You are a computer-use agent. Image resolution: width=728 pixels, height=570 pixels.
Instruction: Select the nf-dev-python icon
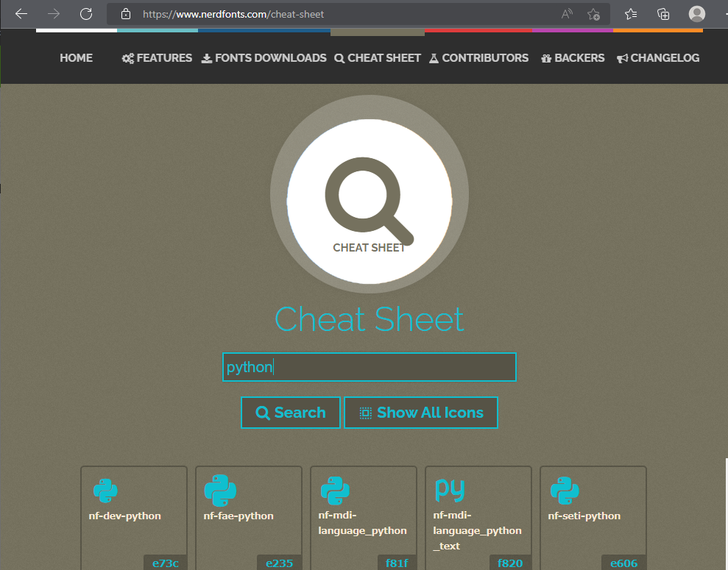tap(105, 491)
